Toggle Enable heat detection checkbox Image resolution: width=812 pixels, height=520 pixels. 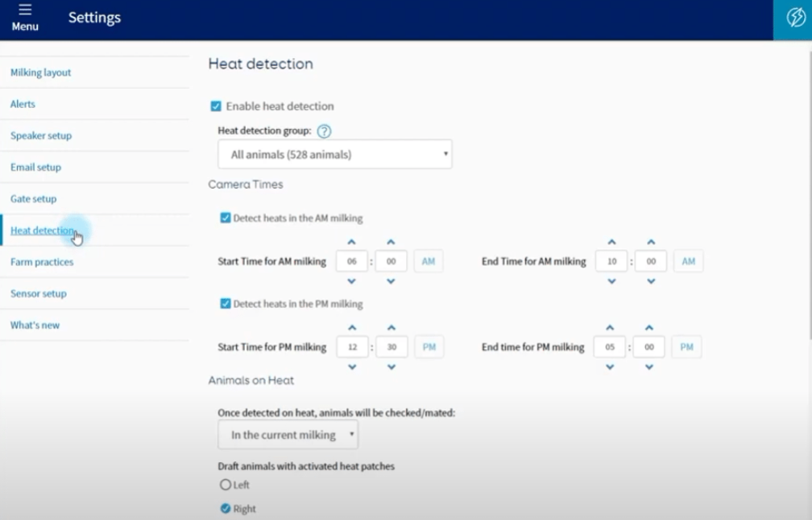pyautogui.click(x=216, y=106)
